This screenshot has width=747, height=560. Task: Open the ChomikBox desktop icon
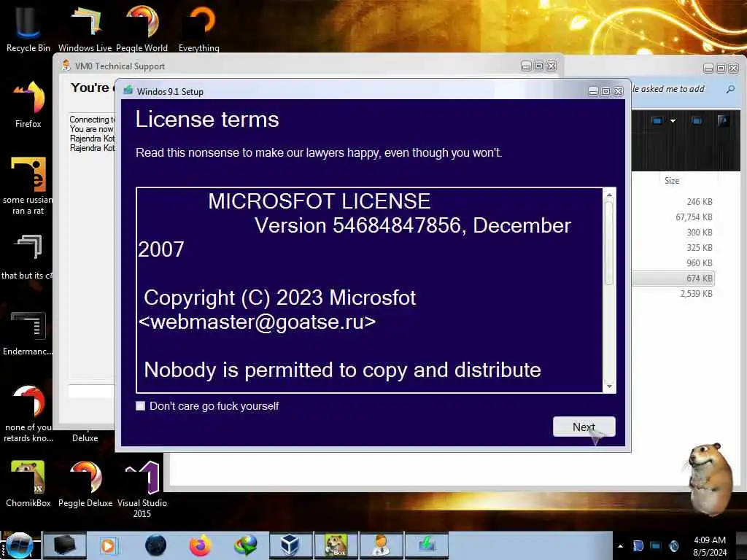coord(28,484)
